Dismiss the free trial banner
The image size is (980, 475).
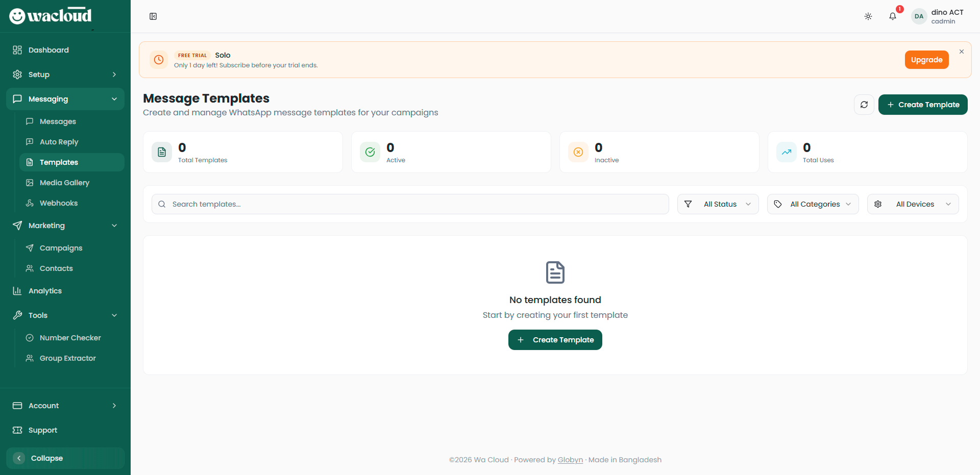pos(961,52)
